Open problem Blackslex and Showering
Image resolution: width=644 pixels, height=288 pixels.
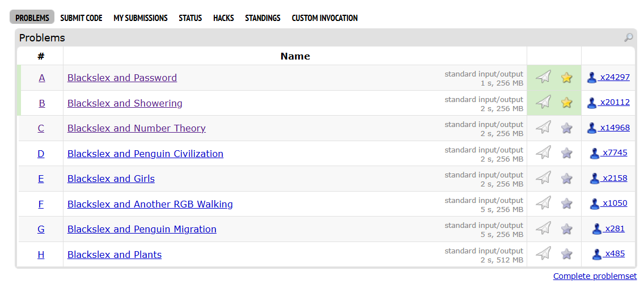point(125,103)
